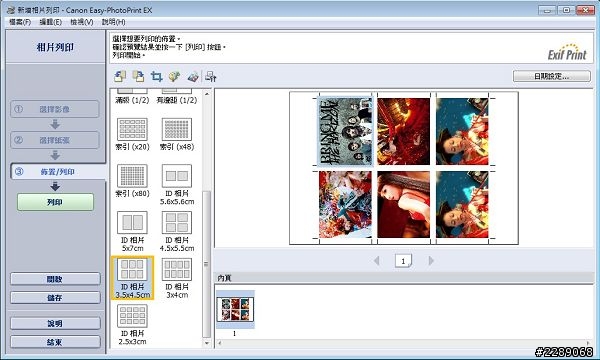Screen dimensions: 600x360
Task: Click the layout list scroll-down arrow
Action: pyautogui.click(x=207, y=343)
